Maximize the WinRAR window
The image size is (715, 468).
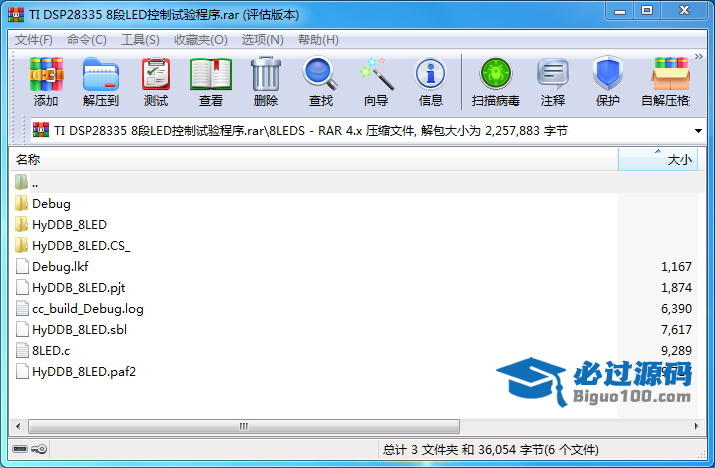(646, 11)
